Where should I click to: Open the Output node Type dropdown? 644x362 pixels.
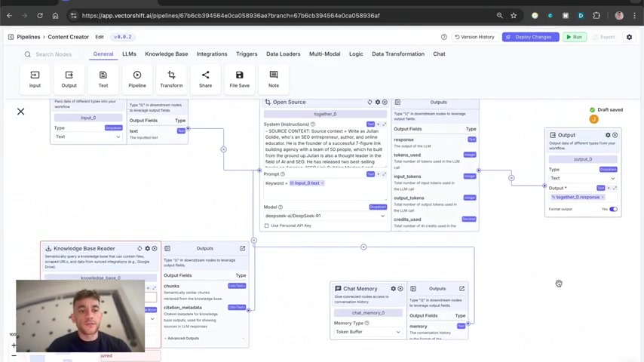tap(582, 178)
